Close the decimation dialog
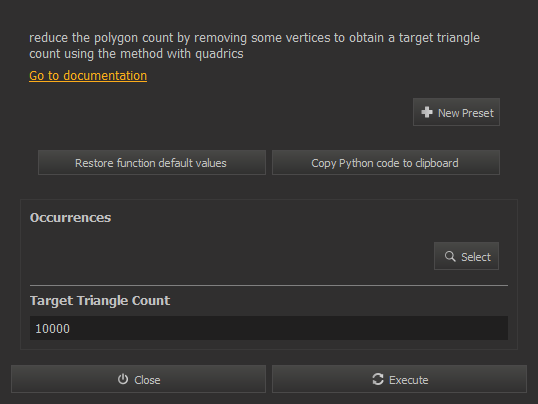The width and height of the screenshot is (538, 404). point(138,379)
